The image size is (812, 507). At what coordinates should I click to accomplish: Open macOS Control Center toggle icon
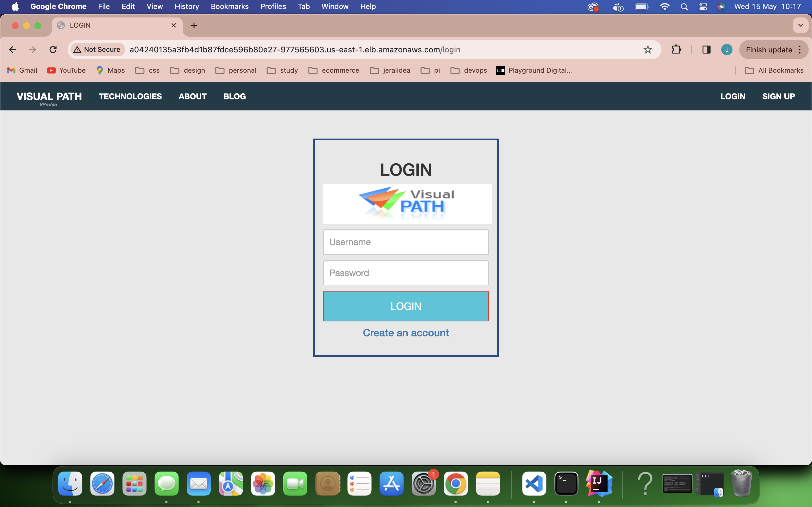[703, 7]
